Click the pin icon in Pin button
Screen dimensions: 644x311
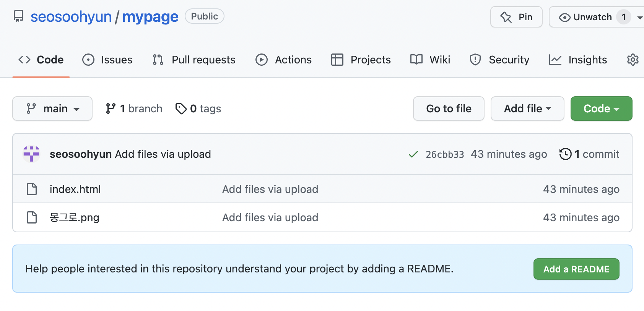(x=506, y=17)
